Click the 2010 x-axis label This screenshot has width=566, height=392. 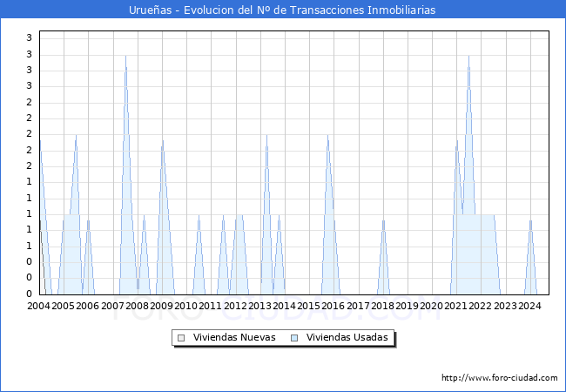[185, 306]
